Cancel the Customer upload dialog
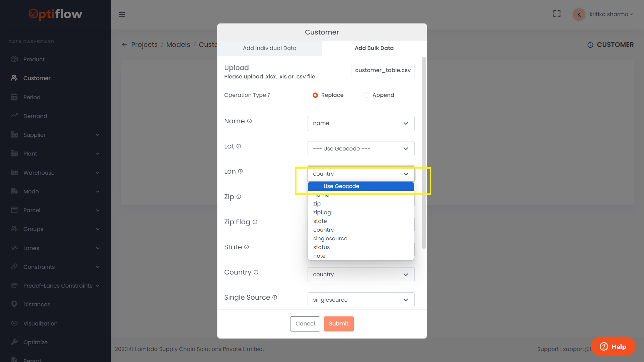The image size is (644, 362). tap(305, 324)
